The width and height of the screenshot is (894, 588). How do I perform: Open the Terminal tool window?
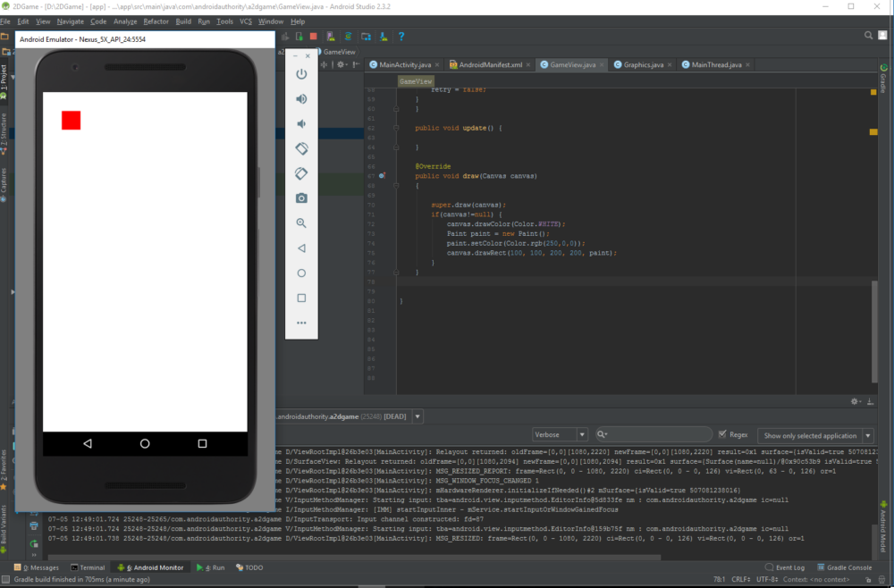pyautogui.click(x=88, y=567)
